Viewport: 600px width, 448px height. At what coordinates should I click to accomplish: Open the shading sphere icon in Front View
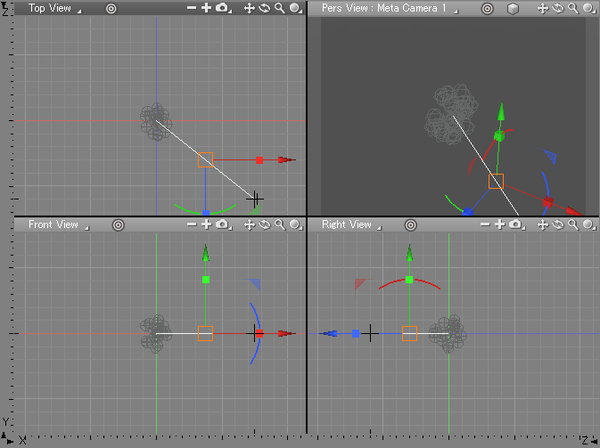pos(295,225)
